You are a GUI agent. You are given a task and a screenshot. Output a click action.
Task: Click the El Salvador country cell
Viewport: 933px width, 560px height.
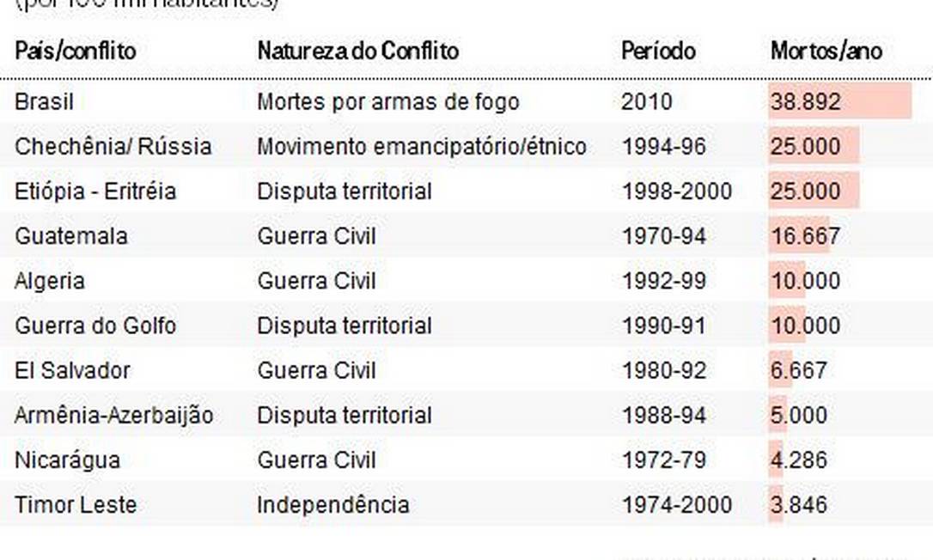72,371
